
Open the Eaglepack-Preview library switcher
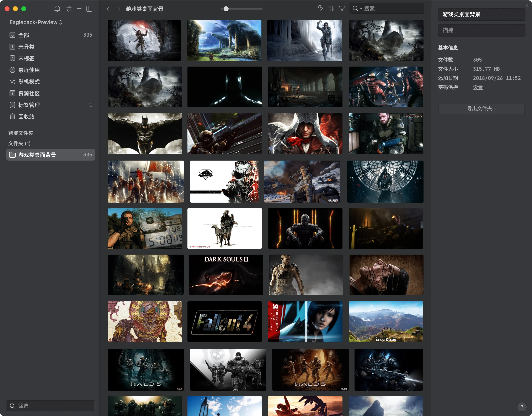(x=36, y=22)
